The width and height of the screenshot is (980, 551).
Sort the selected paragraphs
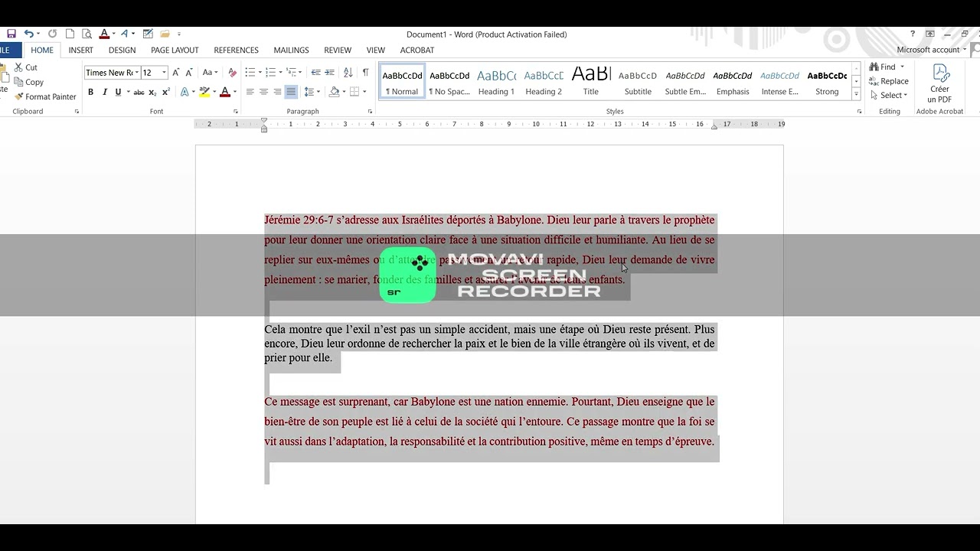pyautogui.click(x=348, y=73)
